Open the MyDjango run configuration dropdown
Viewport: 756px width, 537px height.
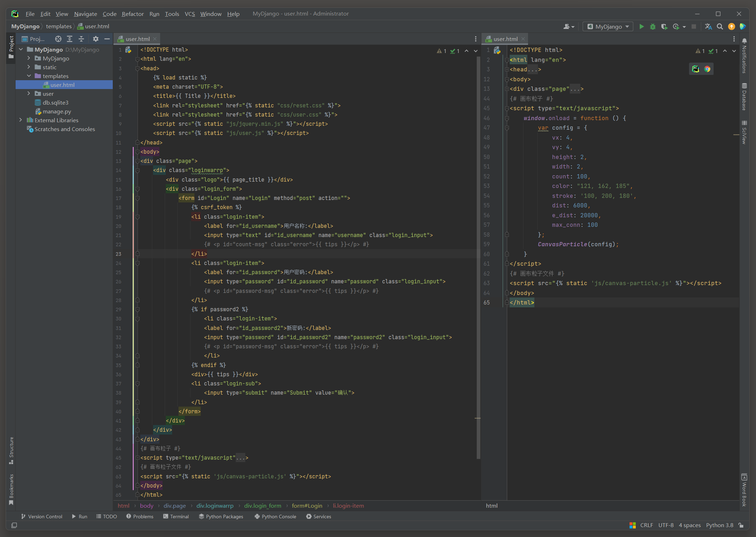pos(608,26)
